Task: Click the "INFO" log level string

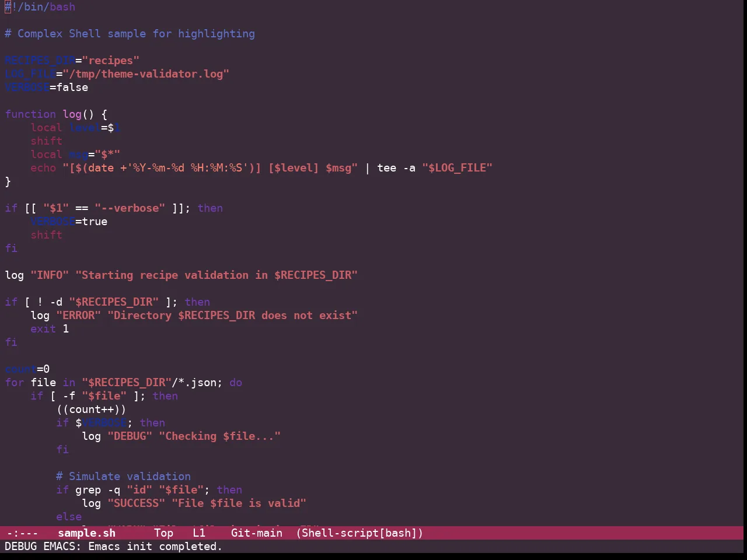Action: 50,275
